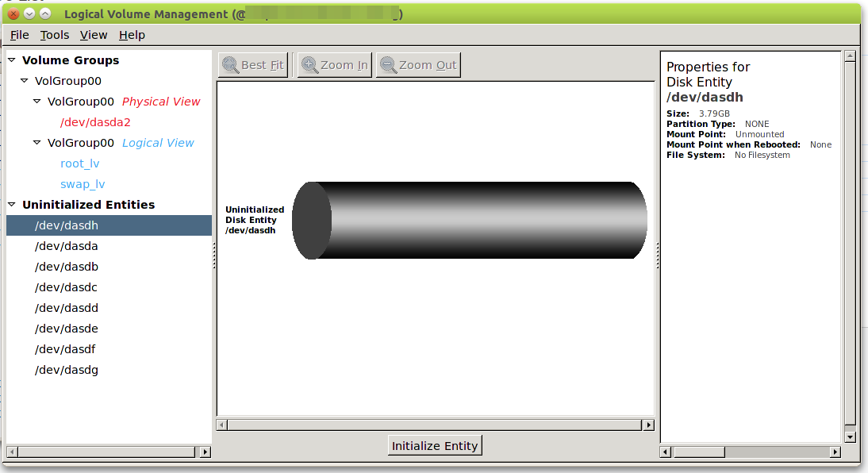
Task: Click the Best Fit magnifier icon
Action: click(x=231, y=65)
